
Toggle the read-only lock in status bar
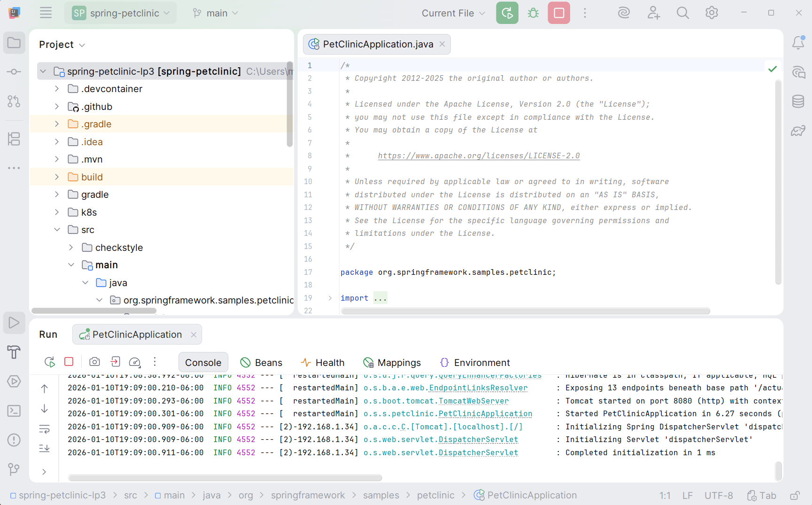tap(795, 496)
